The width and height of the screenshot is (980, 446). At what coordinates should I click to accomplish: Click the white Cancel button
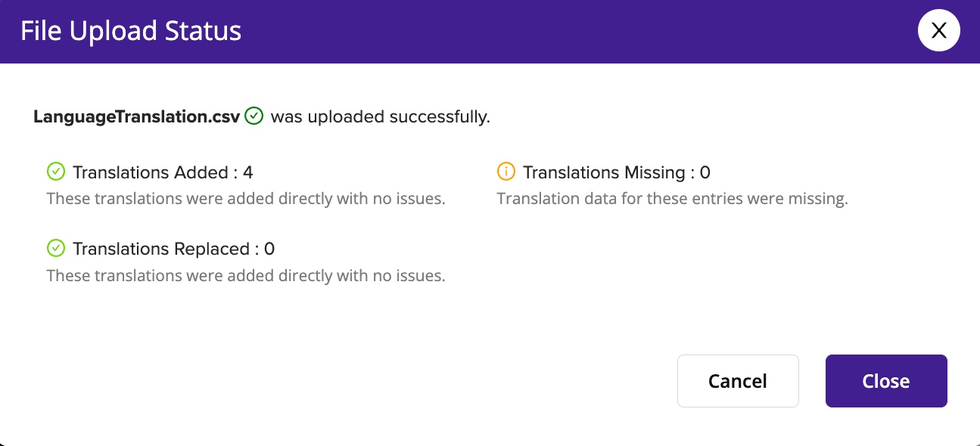coord(738,381)
